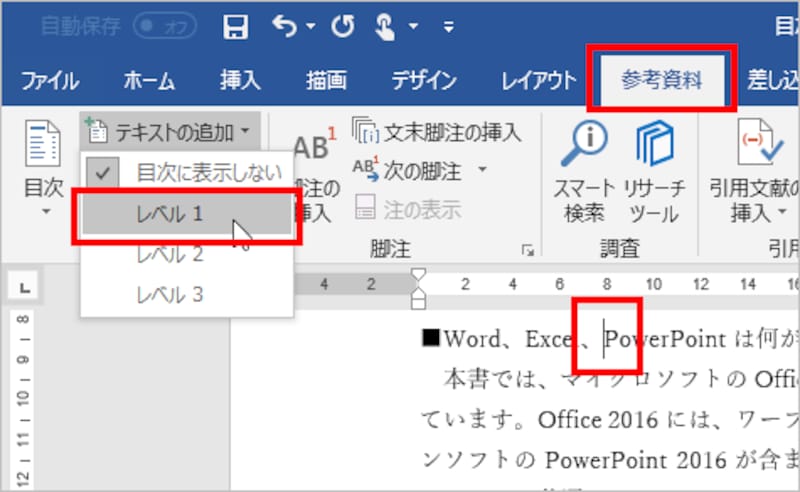Open the ファイル tab
The height and width of the screenshot is (492, 800).
[50, 81]
